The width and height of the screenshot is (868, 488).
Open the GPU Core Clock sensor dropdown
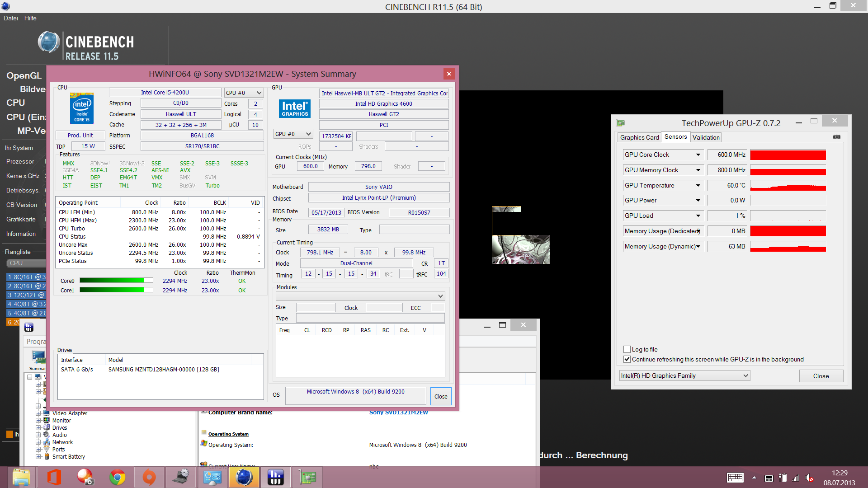coord(698,155)
